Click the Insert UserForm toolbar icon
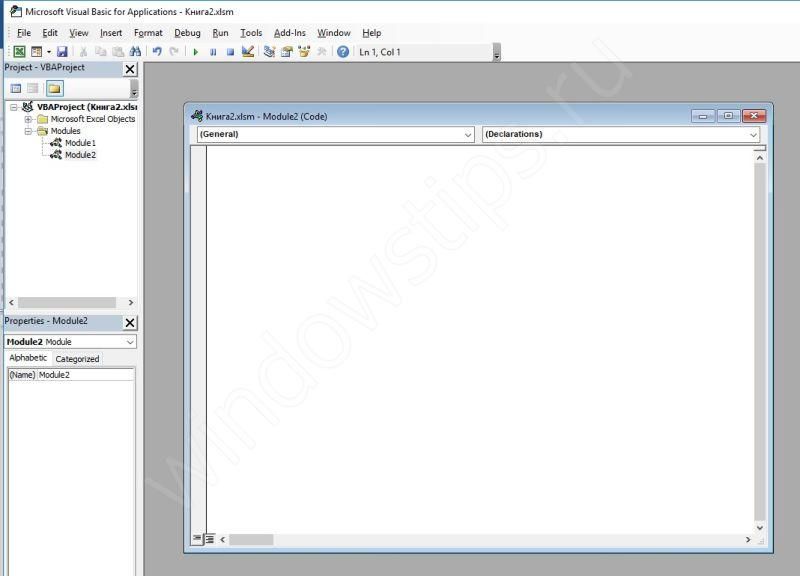Viewport: 800px width, 576px height. point(36,52)
